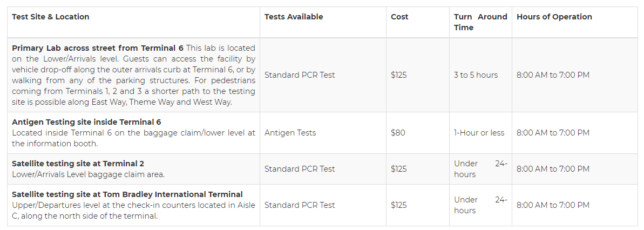Image resolution: width=644 pixels, height=230 pixels.
Task: Click 'Satellite testing site at Terminal 2' heading
Action: tap(78, 164)
